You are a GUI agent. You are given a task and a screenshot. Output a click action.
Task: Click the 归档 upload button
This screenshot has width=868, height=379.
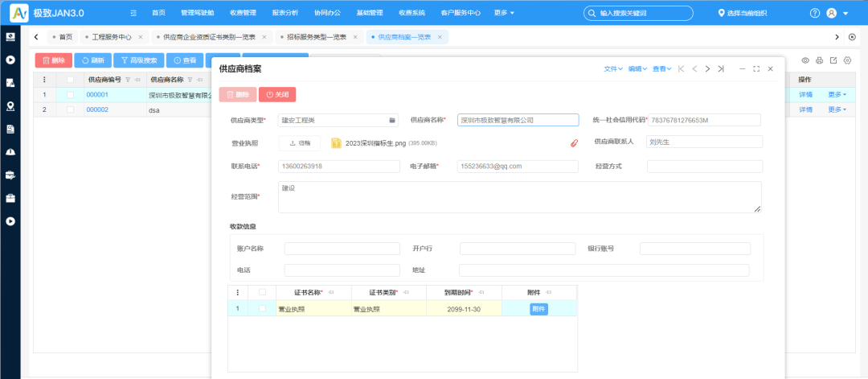pos(300,143)
